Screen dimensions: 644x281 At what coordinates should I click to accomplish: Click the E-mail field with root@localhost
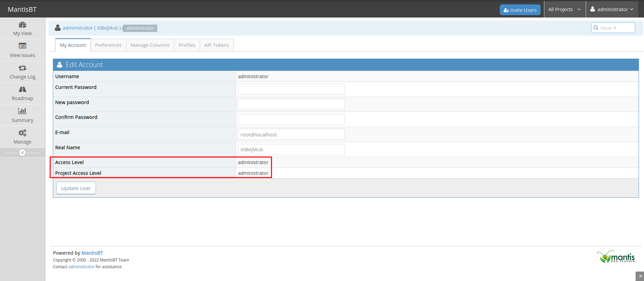[x=291, y=134]
